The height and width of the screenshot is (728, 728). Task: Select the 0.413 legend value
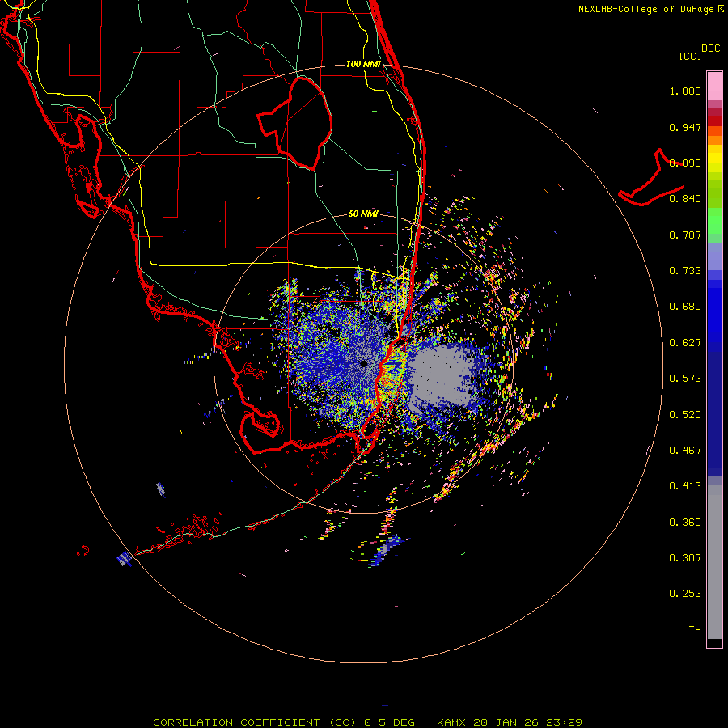coord(685,486)
